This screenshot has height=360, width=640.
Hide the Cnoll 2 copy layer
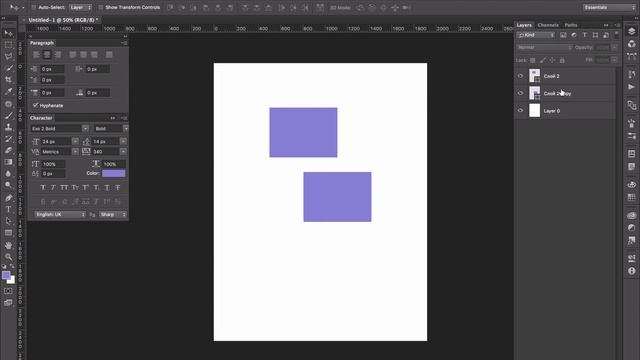520,93
